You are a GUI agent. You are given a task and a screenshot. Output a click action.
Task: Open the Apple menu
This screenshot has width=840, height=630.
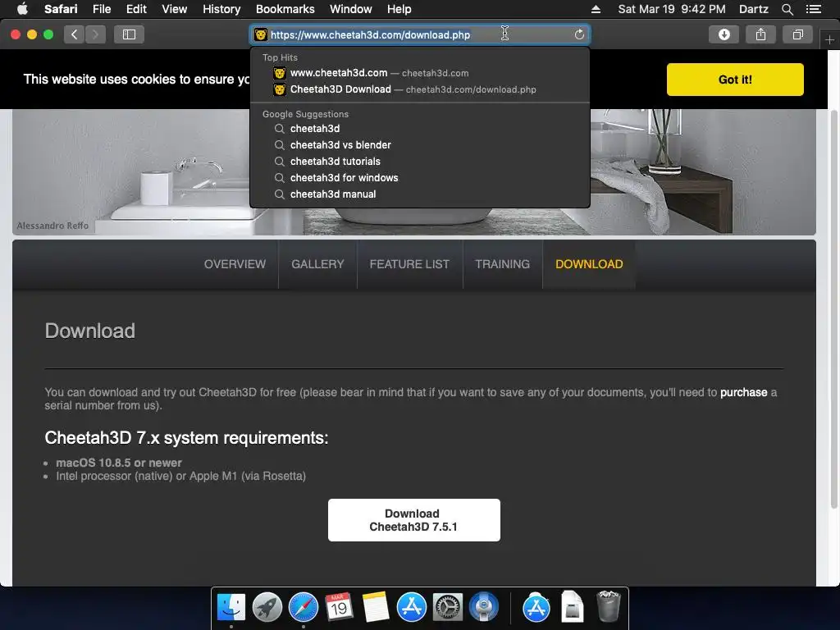[22, 9]
